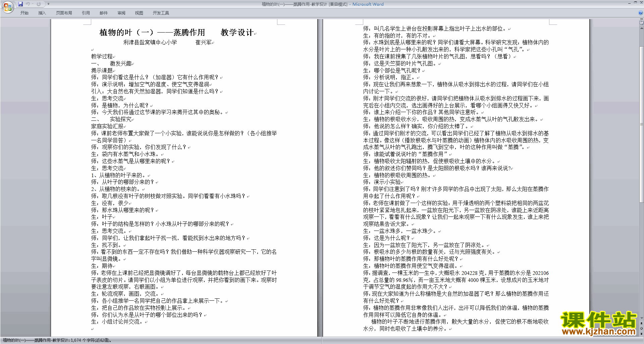644x344 pixels.
Task: Click the line 师：那植物叶的蒸腾作用有什么好处呢？
Action: coord(411,259)
